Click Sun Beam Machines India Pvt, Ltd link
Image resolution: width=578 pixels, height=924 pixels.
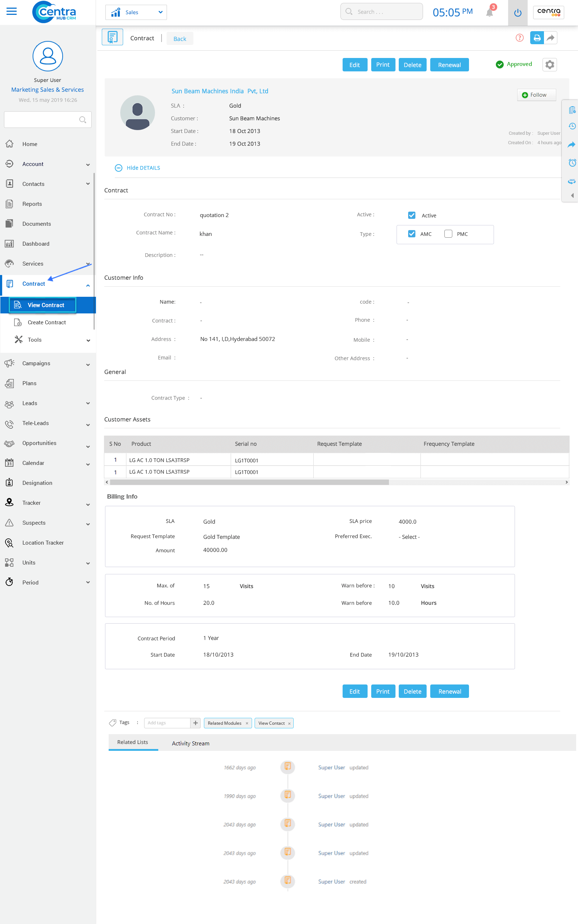click(x=220, y=91)
